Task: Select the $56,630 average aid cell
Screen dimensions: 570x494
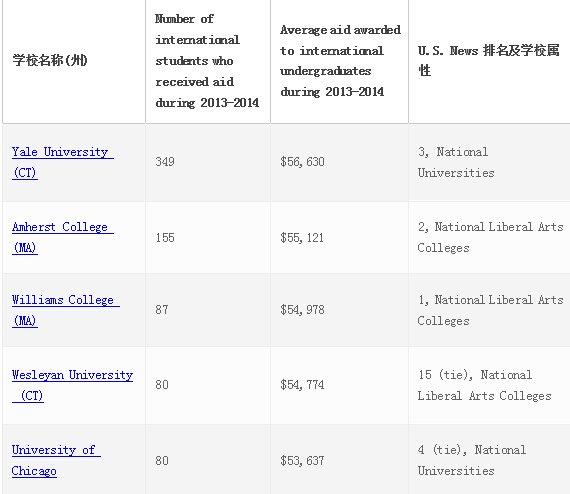Action: click(x=340, y=162)
